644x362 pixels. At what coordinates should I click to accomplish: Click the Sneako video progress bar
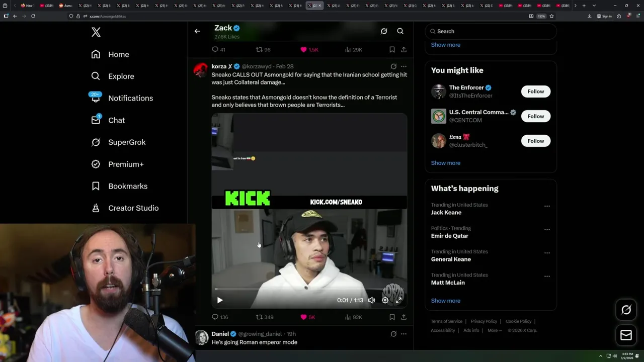pyautogui.click(x=309, y=289)
